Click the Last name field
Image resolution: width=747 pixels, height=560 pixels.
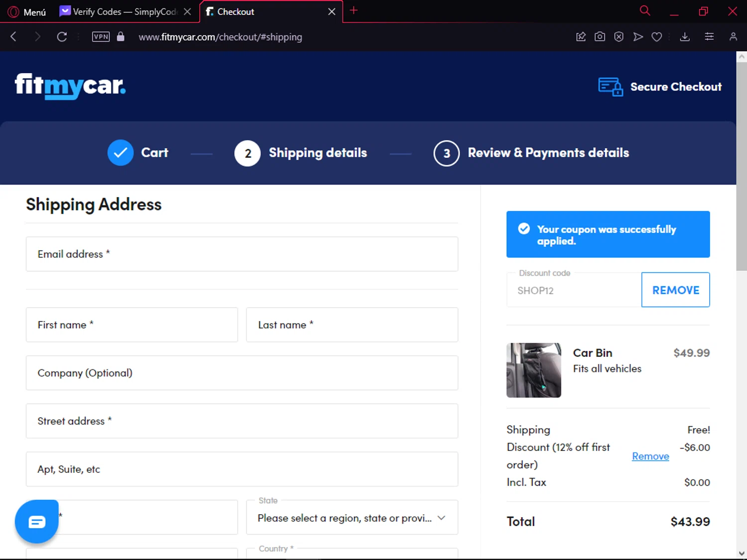352,325
